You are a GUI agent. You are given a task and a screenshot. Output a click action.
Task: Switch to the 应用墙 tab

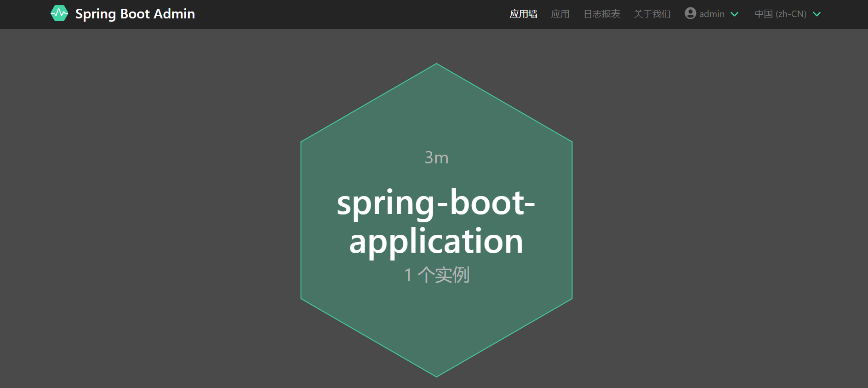523,14
